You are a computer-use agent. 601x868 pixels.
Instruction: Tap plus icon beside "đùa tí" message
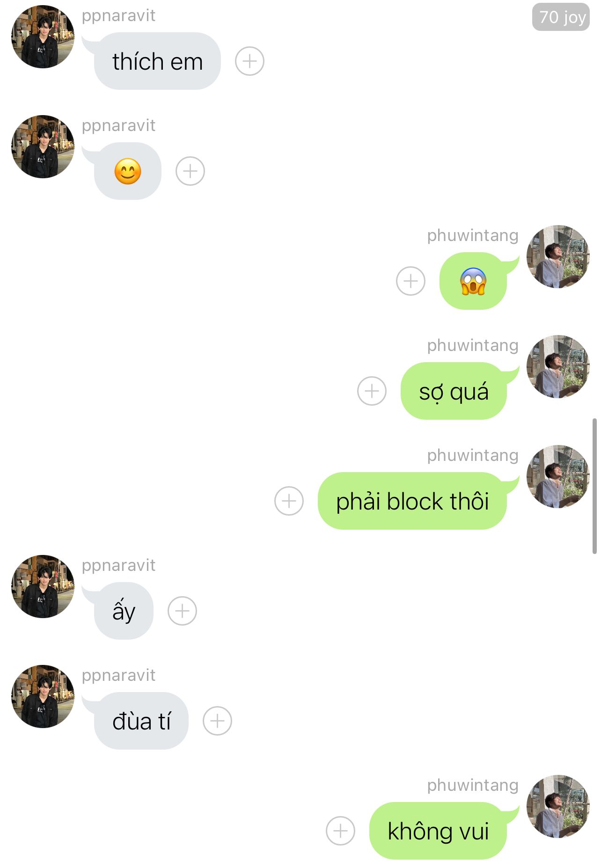pos(217,721)
